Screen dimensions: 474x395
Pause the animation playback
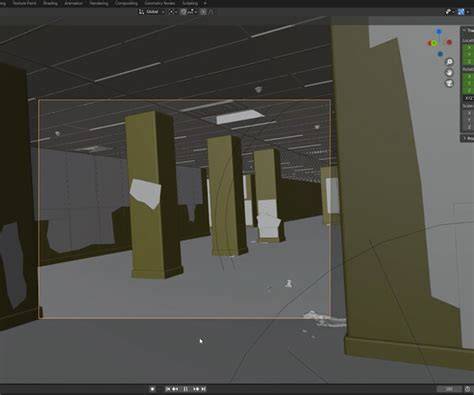coord(185,389)
